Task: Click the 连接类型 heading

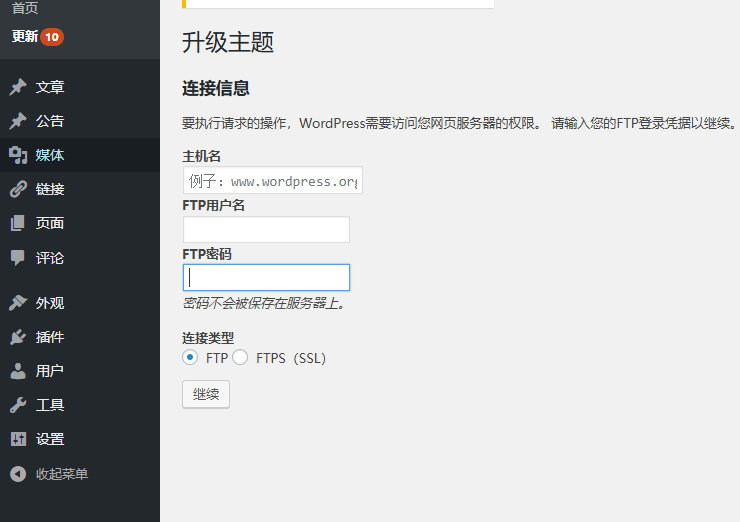Action: click(208, 338)
